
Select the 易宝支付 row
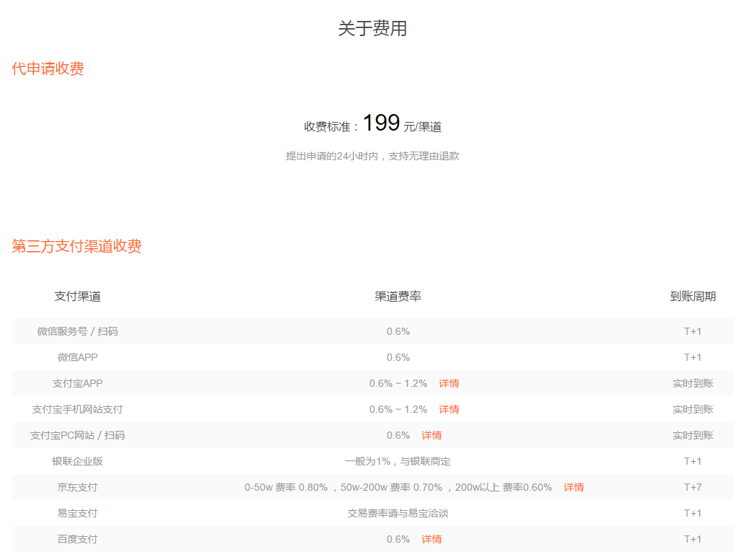76,513
